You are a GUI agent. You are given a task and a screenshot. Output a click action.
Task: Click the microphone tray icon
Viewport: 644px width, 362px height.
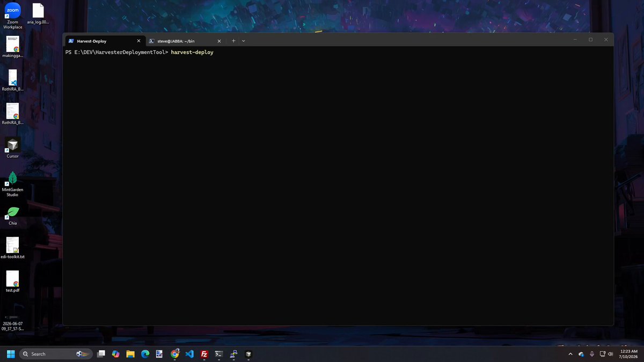click(592, 354)
